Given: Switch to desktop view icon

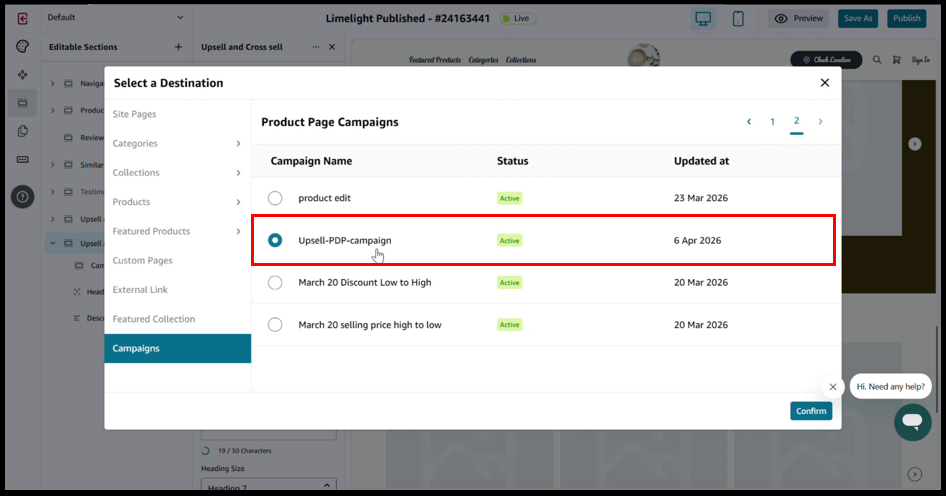Looking at the screenshot, I should [x=705, y=18].
